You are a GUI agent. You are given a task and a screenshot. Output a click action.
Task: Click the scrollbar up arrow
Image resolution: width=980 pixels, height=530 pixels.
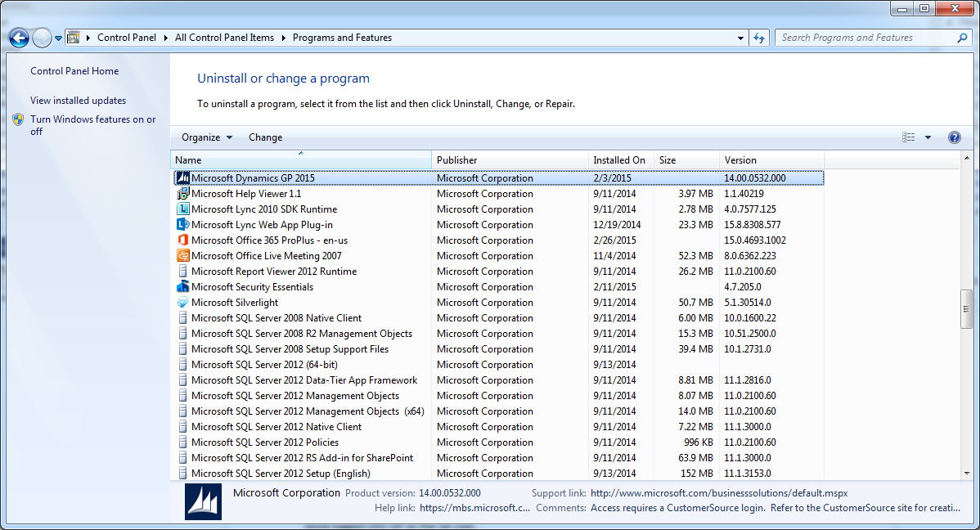coord(966,158)
